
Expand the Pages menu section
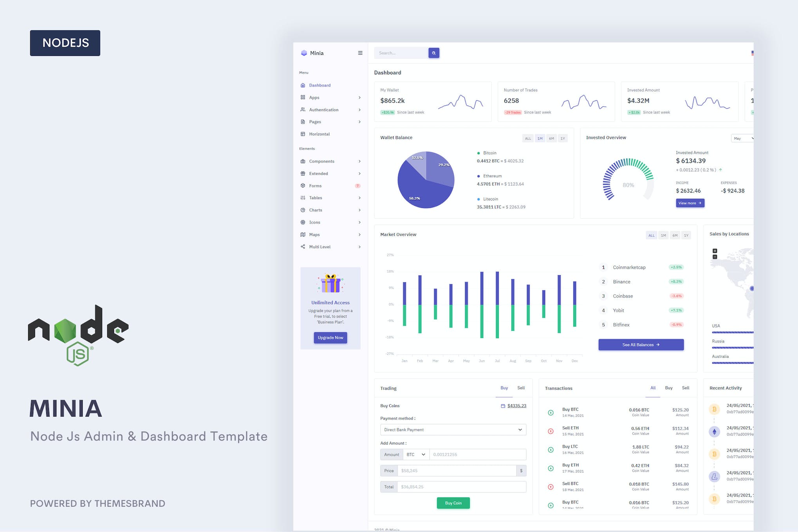click(x=330, y=122)
